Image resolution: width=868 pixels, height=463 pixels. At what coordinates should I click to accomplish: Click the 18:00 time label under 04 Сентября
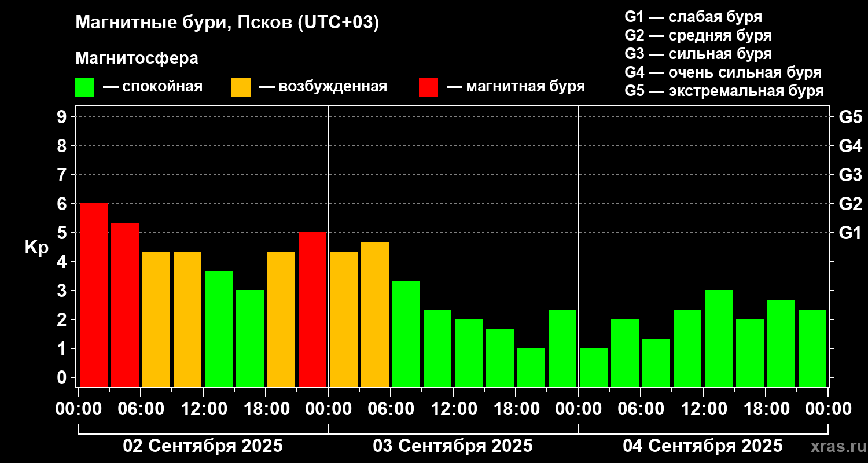[766, 409]
